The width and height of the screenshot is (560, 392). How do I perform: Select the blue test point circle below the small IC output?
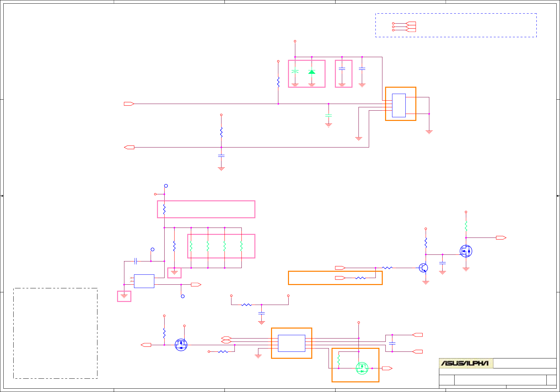pyautogui.click(x=183, y=296)
